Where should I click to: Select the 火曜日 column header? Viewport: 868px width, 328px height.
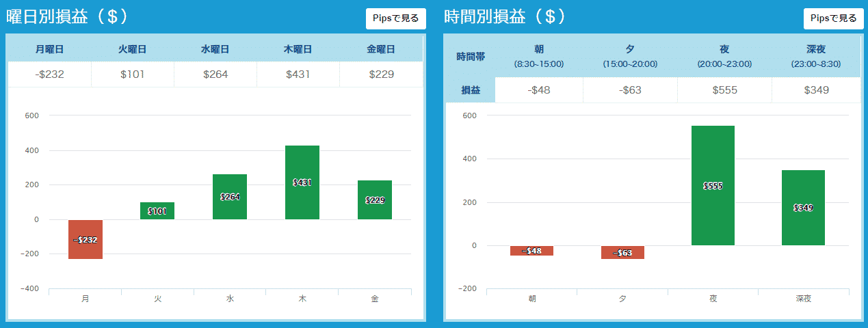[133, 49]
